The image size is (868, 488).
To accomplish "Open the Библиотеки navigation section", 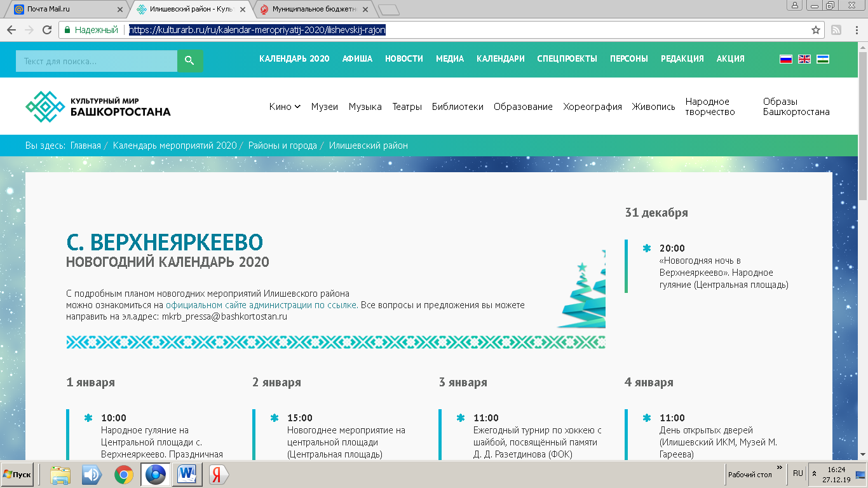I will tap(458, 107).
